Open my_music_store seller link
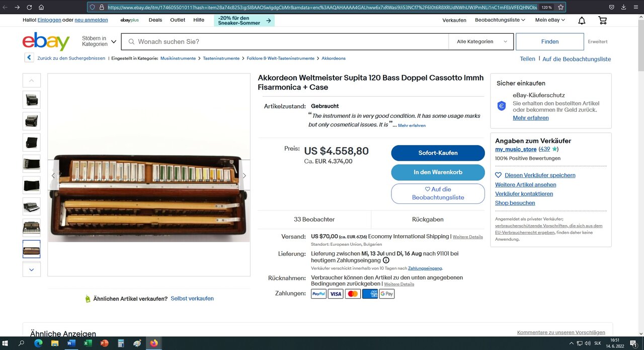This screenshot has width=644, height=350. [x=516, y=150]
